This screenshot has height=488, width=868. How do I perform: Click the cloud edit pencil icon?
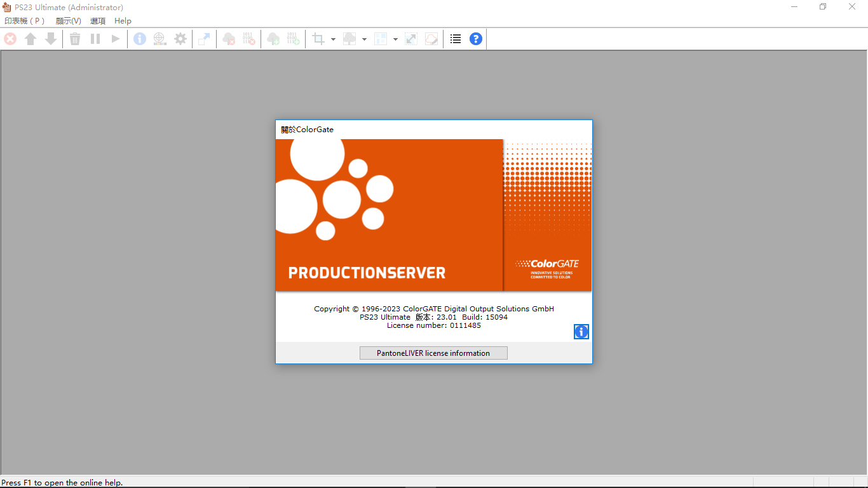[431, 39]
